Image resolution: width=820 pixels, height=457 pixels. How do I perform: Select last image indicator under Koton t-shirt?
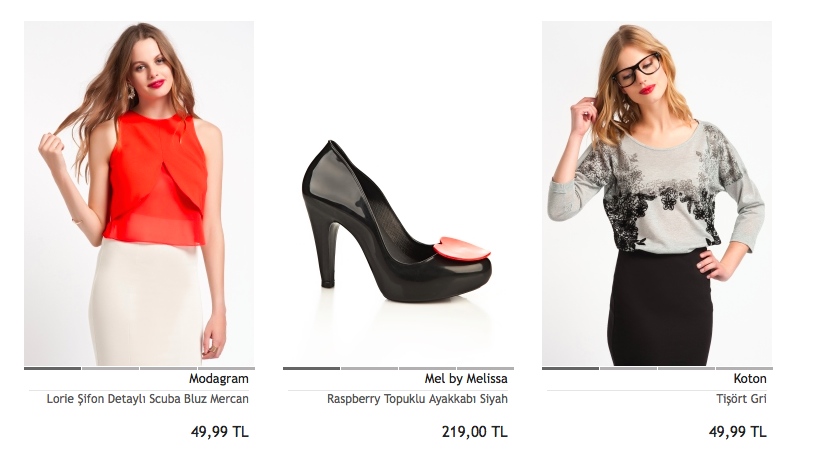(x=744, y=368)
